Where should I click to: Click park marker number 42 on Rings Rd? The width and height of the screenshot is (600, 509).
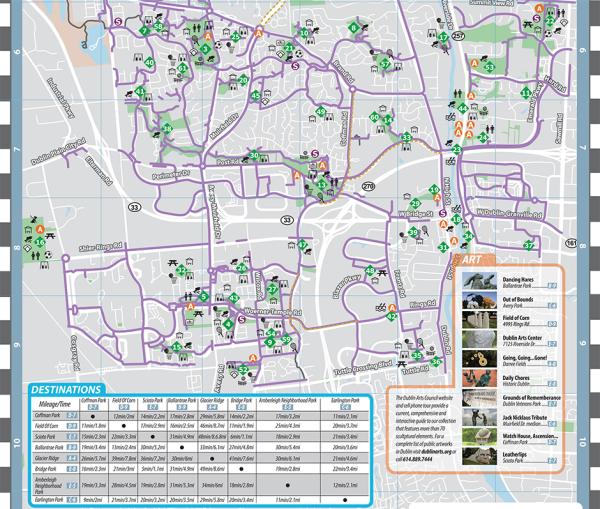pos(391,317)
